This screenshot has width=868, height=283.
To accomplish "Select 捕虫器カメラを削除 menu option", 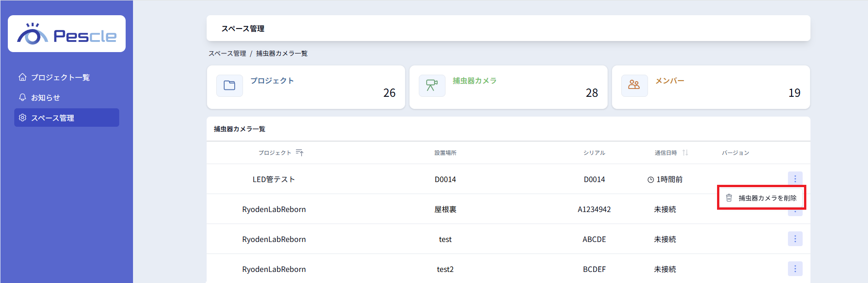I will point(767,198).
